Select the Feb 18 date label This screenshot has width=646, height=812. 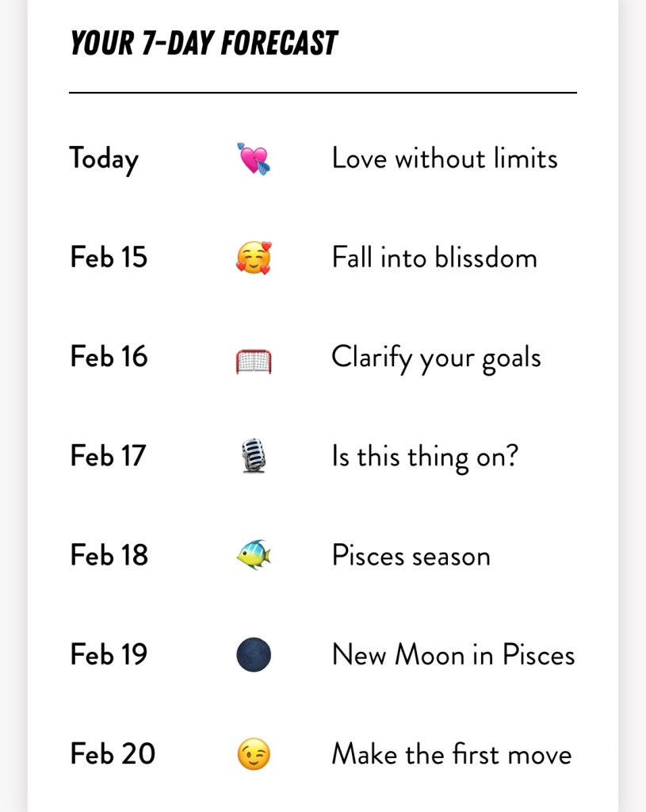click(x=109, y=555)
